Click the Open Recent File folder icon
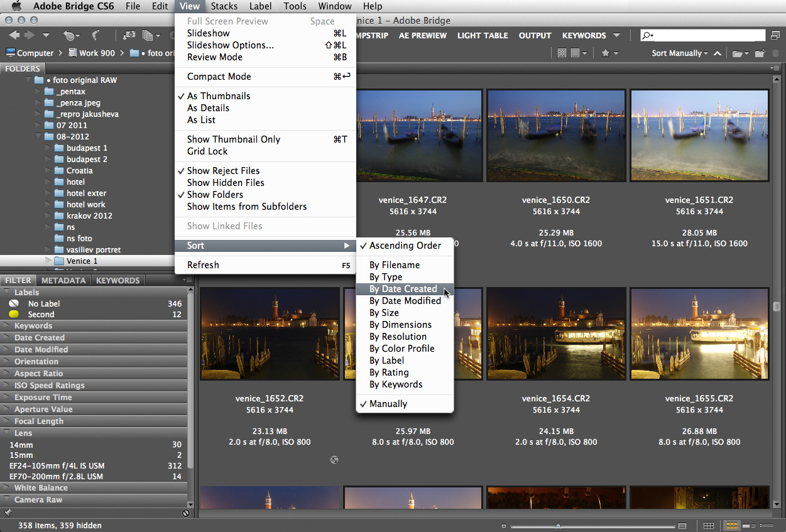The width and height of the screenshot is (786, 532). pyautogui.click(x=737, y=53)
